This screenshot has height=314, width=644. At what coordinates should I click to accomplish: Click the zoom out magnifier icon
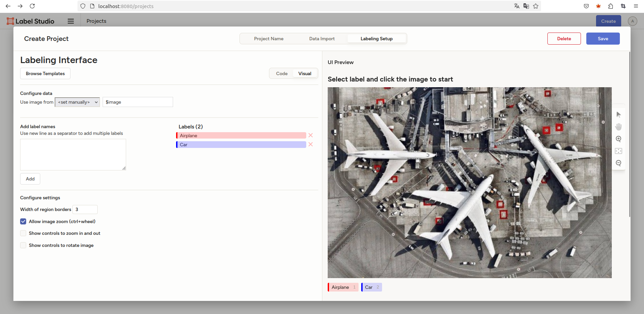(x=619, y=163)
